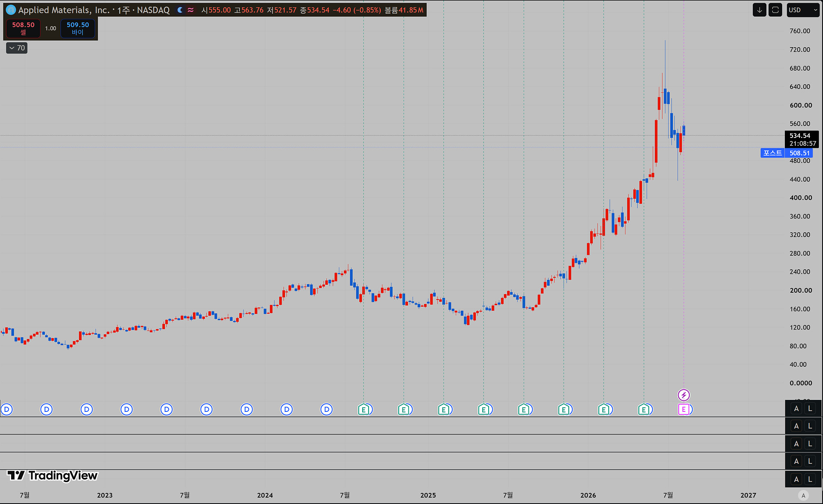This screenshot has height=504, width=823.
Task: Click the low value 521.57
Action: click(x=285, y=10)
